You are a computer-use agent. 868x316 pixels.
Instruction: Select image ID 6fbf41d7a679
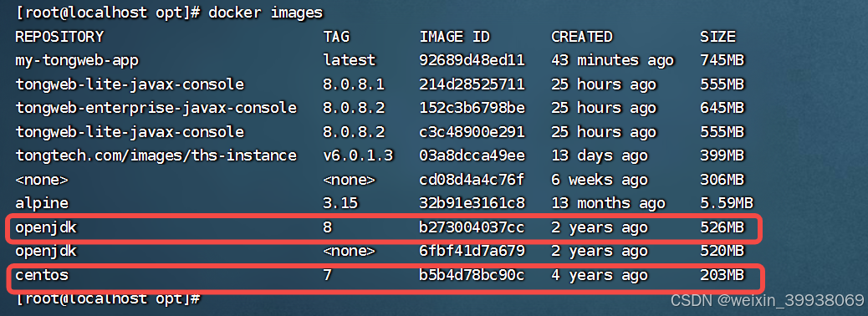(x=472, y=252)
